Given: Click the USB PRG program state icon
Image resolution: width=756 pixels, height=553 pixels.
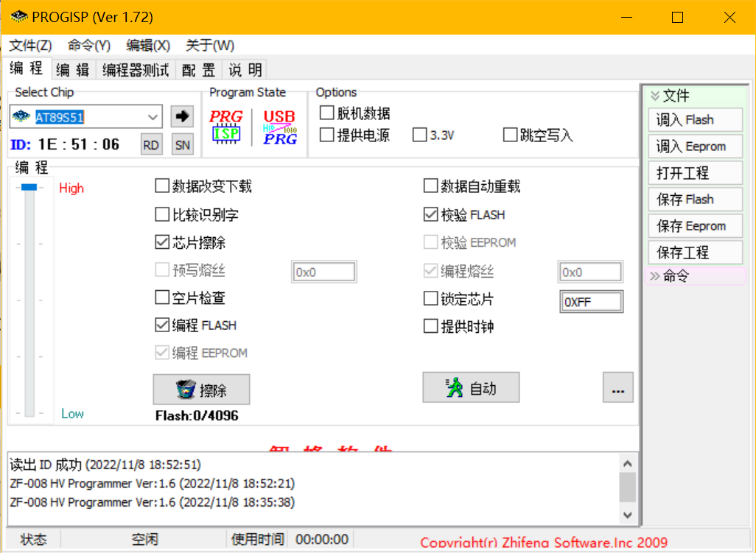Looking at the screenshot, I should tap(279, 126).
